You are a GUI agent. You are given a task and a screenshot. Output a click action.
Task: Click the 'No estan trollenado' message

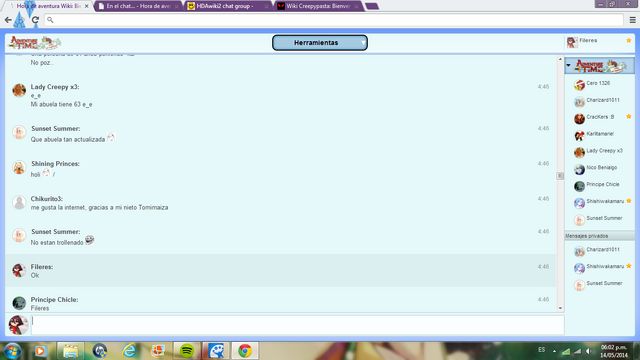pos(57,242)
